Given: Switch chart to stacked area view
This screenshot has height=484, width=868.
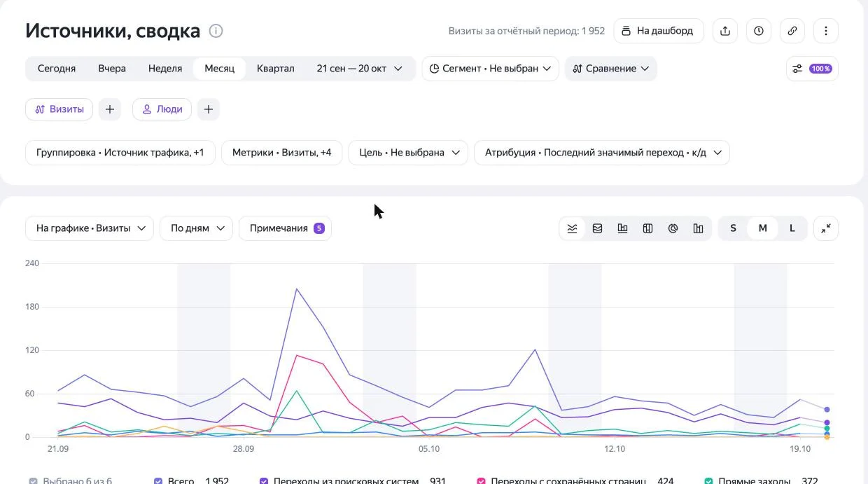Looking at the screenshot, I should tap(597, 228).
